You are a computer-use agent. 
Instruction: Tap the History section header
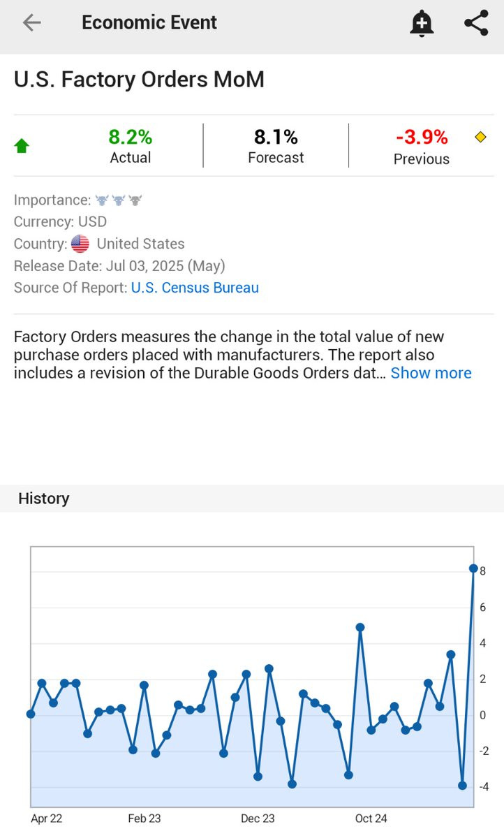(x=44, y=499)
